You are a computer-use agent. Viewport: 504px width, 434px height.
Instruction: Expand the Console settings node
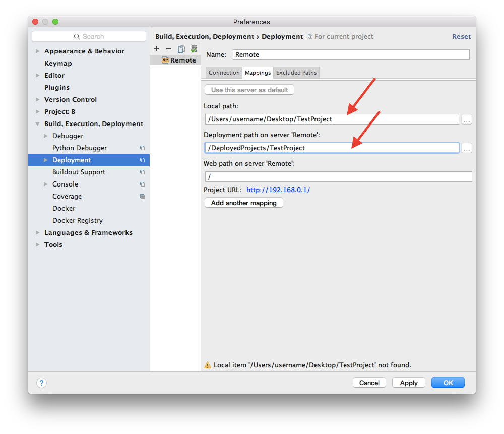click(x=45, y=184)
